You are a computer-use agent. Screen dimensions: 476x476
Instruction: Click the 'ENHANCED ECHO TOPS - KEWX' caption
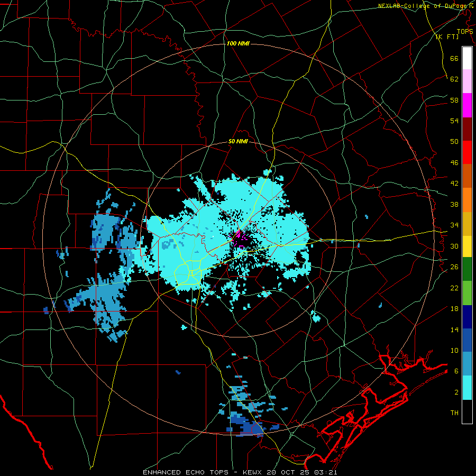[203, 472]
